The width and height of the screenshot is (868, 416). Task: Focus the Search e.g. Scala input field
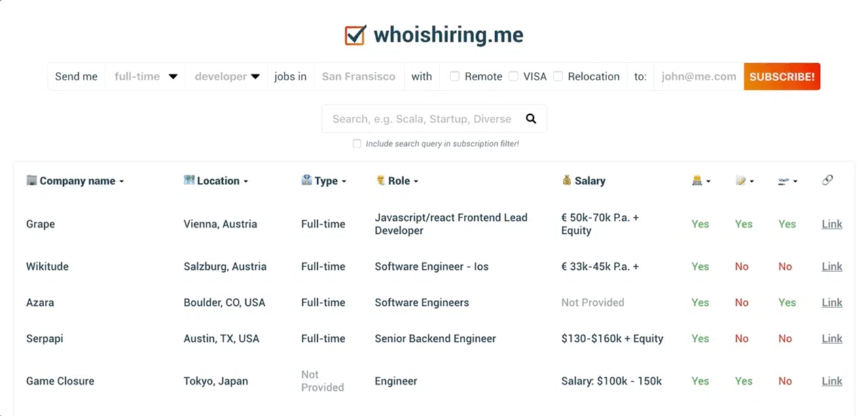tap(422, 119)
